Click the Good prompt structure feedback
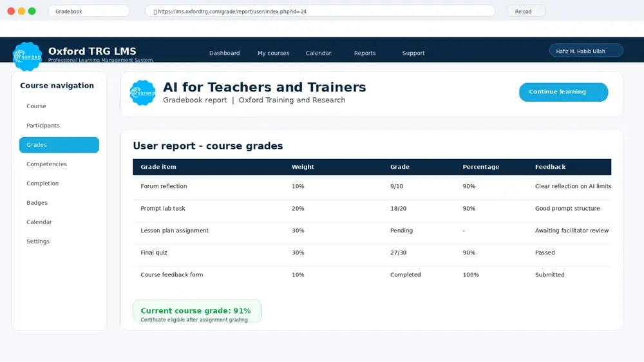644x362 pixels. [x=567, y=208]
